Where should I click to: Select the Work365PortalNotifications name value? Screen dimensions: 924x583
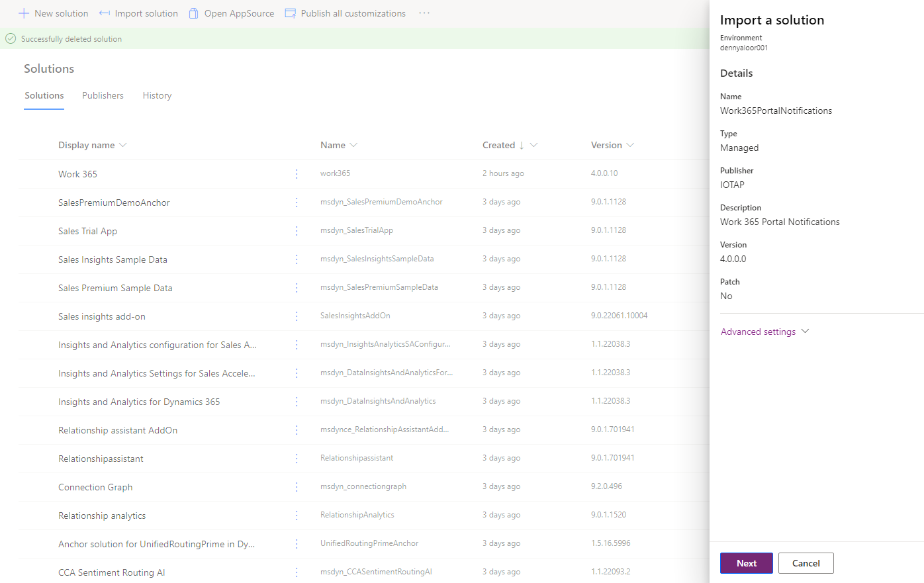776,111
